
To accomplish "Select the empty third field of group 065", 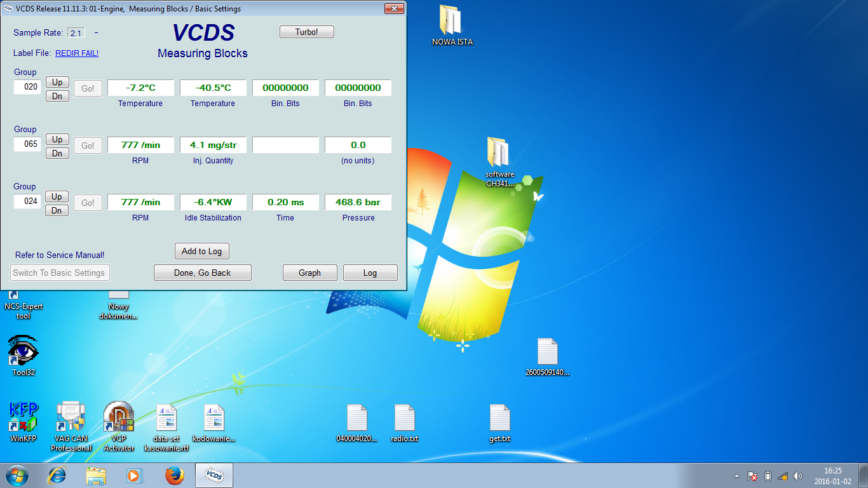I will pyautogui.click(x=285, y=145).
